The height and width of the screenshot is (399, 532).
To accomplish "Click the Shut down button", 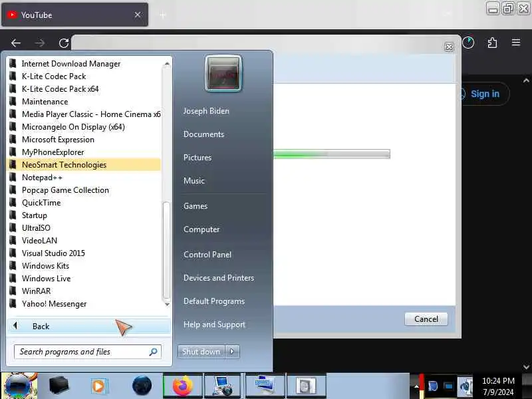I will [x=201, y=352].
